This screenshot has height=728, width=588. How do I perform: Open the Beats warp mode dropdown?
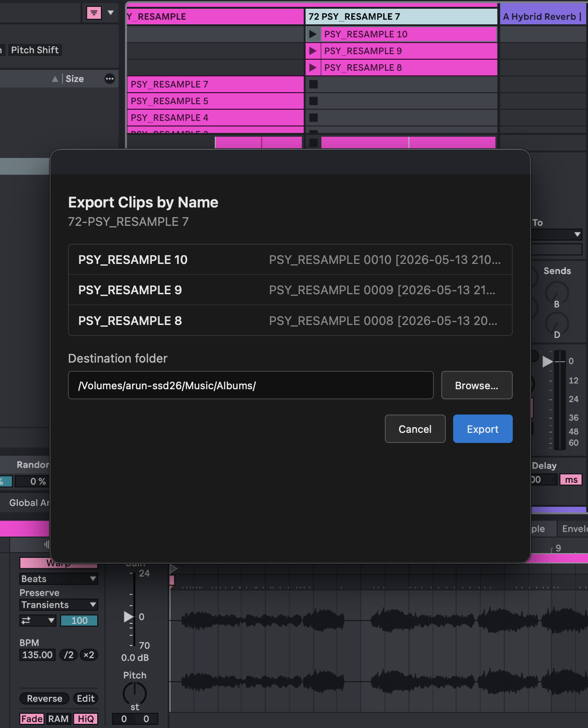[x=59, y=579]
